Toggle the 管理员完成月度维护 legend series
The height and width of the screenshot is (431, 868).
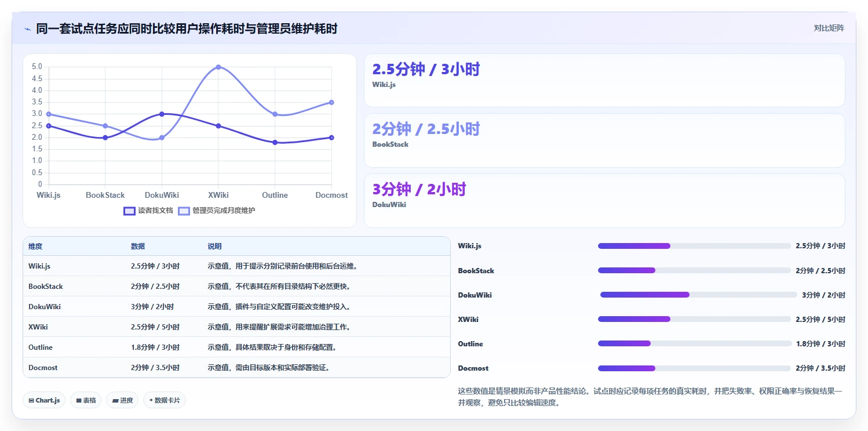(x=217, y=211)
